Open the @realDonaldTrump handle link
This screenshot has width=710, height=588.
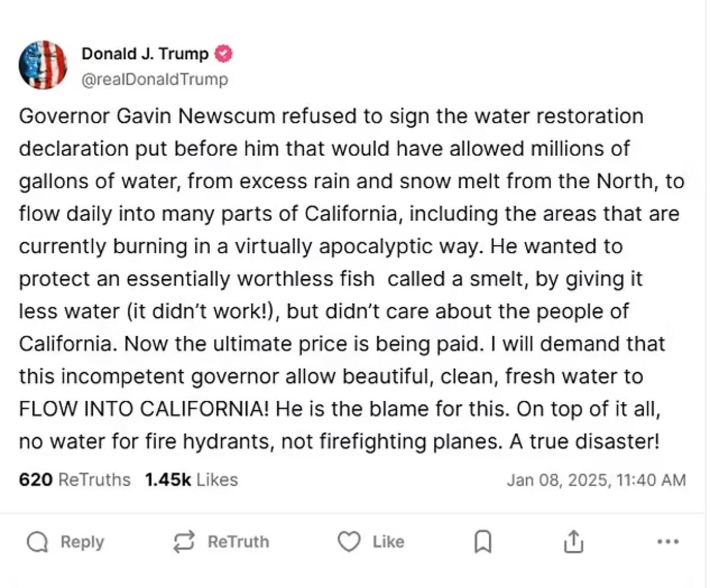pyautogui.click(x=154, y=79)
